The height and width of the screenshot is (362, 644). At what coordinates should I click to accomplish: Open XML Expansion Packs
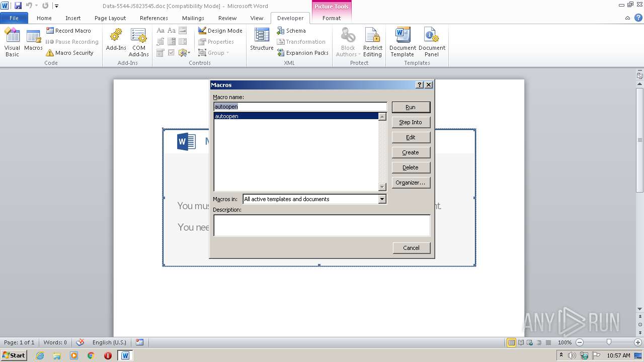click(x=302, y=53)
